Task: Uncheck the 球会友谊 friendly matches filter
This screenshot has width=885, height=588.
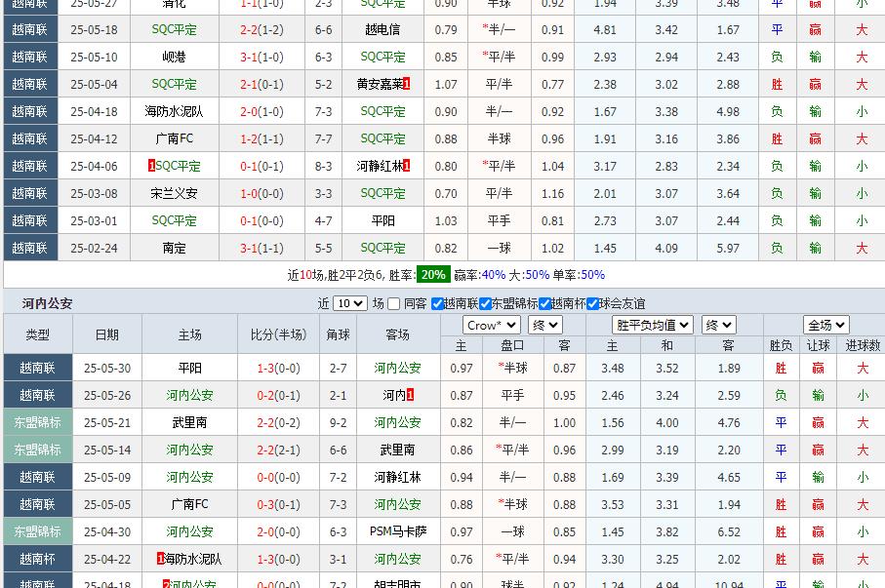Action: (x=591, y=303)
